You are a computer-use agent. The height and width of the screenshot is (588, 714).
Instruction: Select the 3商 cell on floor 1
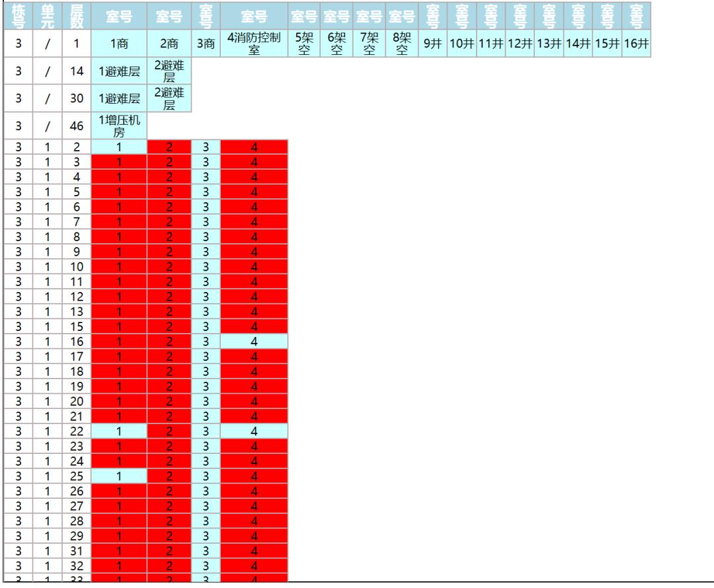click(206, 44)
